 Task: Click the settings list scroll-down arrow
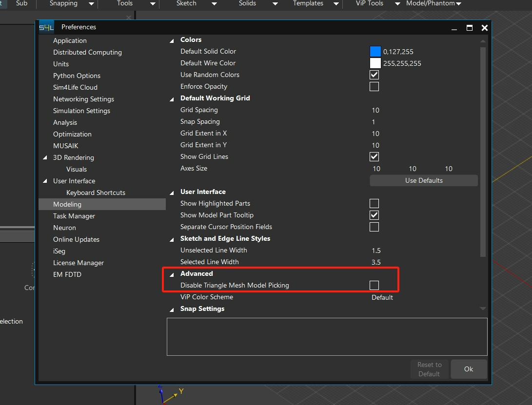coord(483,309)
